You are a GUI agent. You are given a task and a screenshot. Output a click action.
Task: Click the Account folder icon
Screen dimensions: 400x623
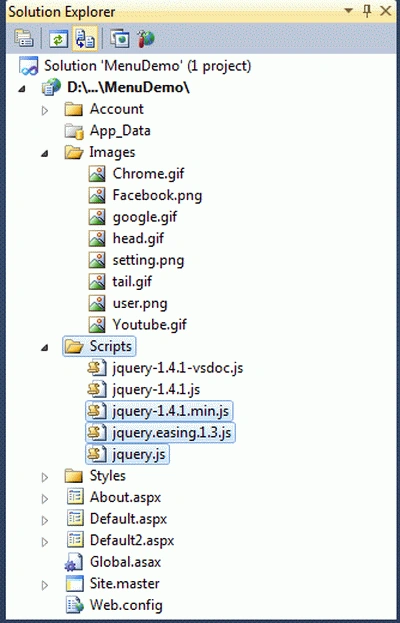coord(74,109)
